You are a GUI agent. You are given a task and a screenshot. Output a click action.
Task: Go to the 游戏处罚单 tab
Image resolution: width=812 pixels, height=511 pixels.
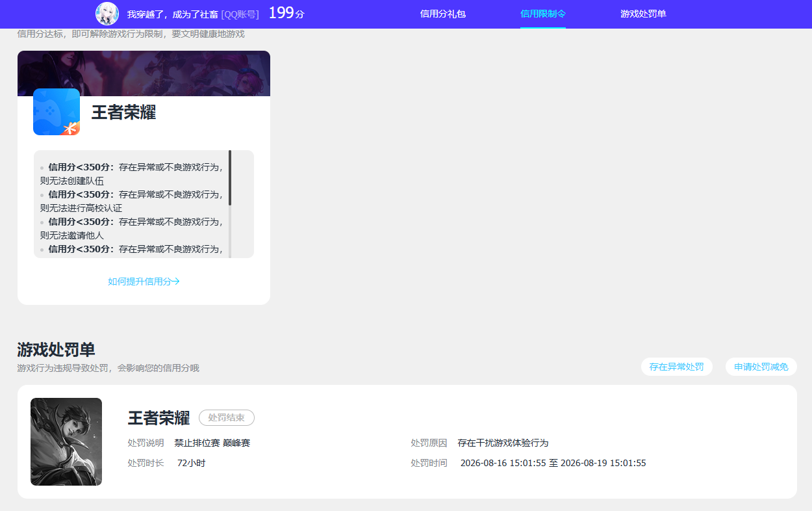[643, 14]
